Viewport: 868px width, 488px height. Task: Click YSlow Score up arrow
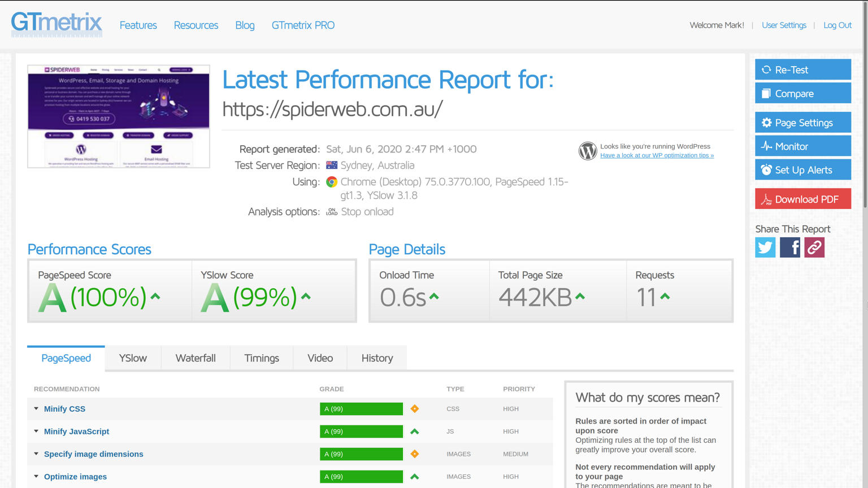click(x=306, y=296)
